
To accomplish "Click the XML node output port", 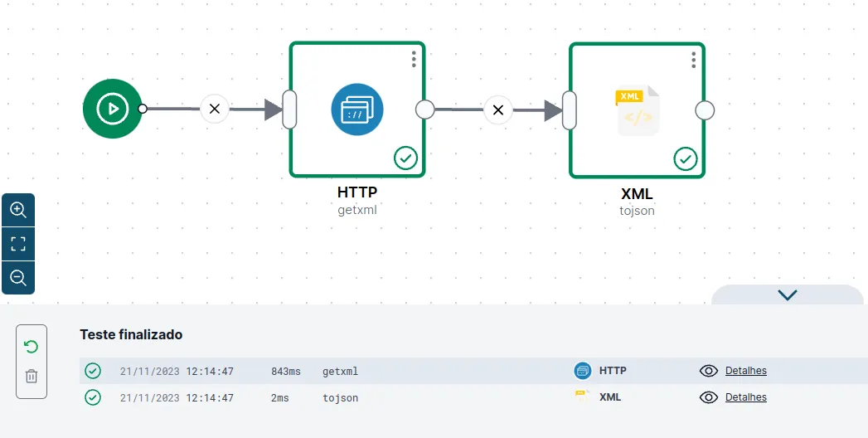I will coord(705,110).
